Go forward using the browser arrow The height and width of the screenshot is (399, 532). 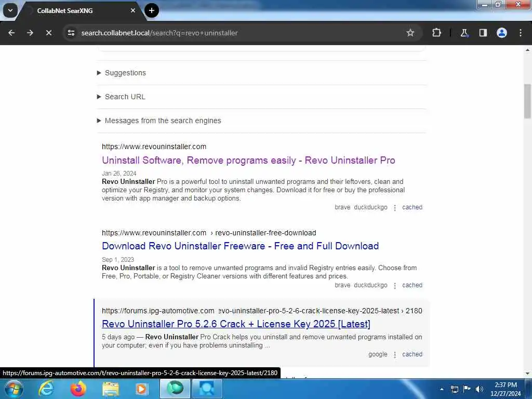pos(30,33)
